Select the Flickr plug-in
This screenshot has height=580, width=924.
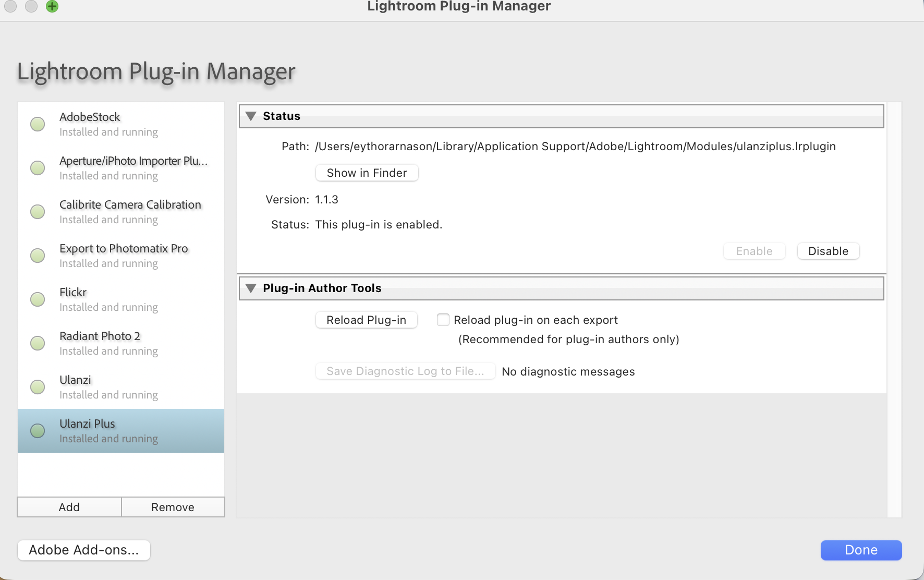121,299
